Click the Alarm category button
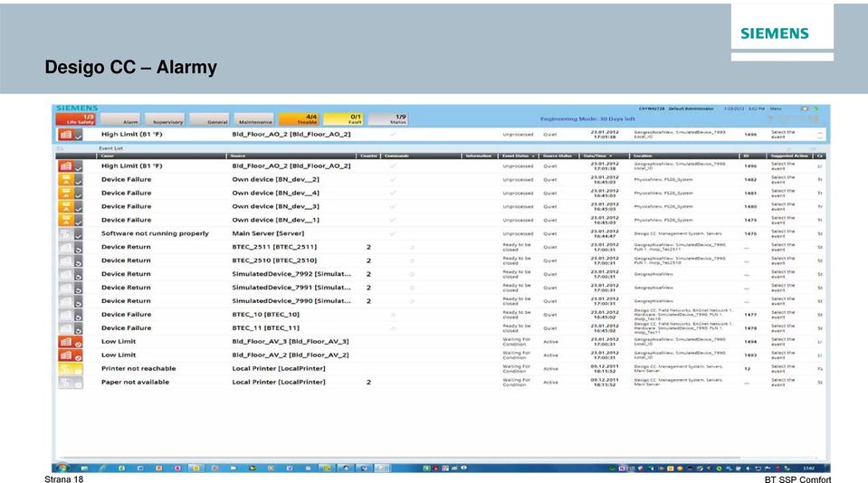 pos(120,119)
